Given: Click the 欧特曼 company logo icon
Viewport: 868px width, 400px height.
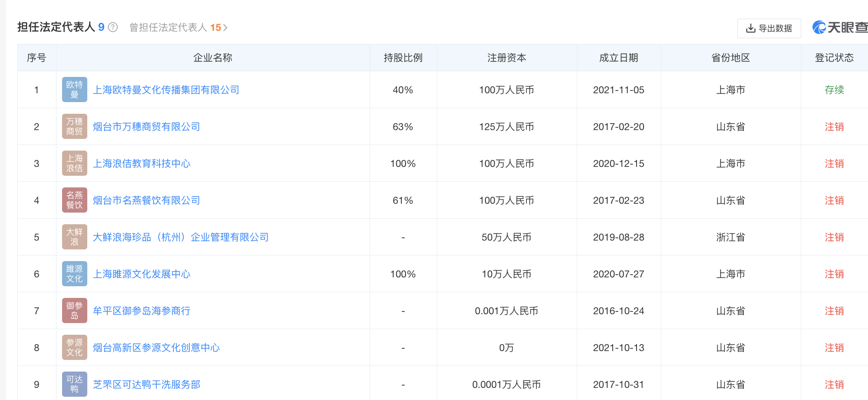Looking at the screenshot, I should [x=74, y=90].
